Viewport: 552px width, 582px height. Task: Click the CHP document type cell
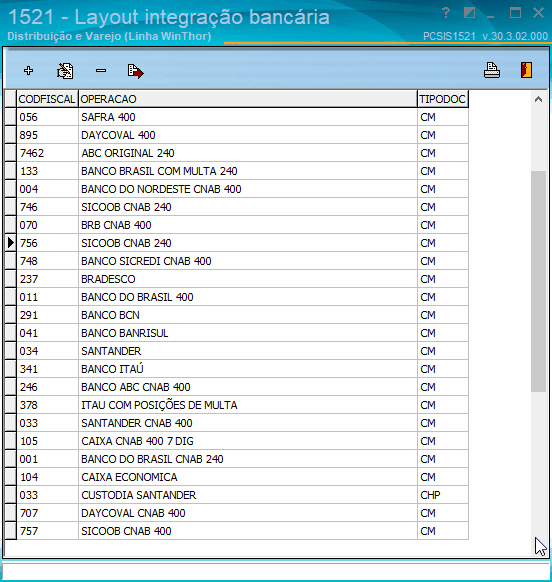coord(443,495)
